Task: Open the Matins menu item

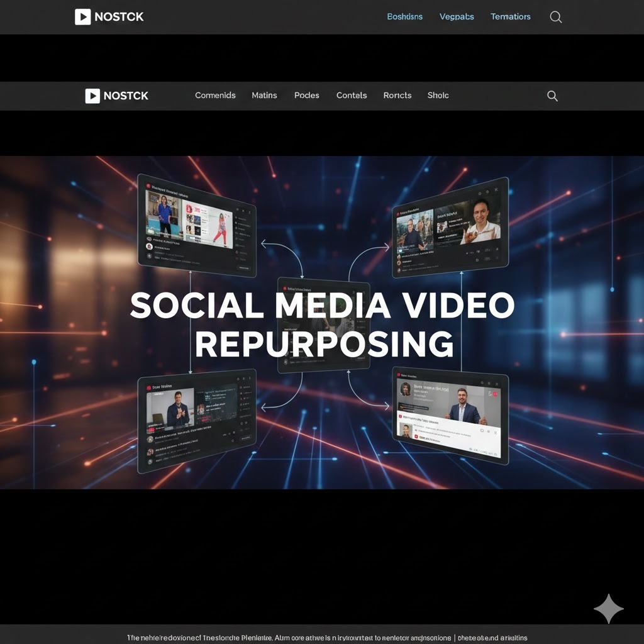Action: click(x=264, y=96)
